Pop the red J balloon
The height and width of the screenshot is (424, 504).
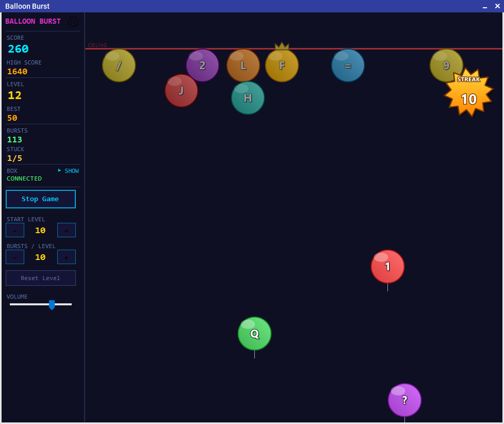click(181, 91)
